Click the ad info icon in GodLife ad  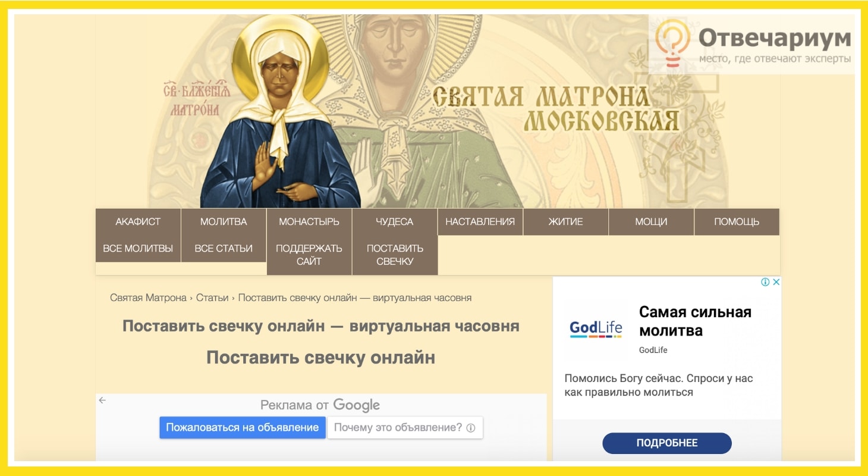[x=766, y=282]
